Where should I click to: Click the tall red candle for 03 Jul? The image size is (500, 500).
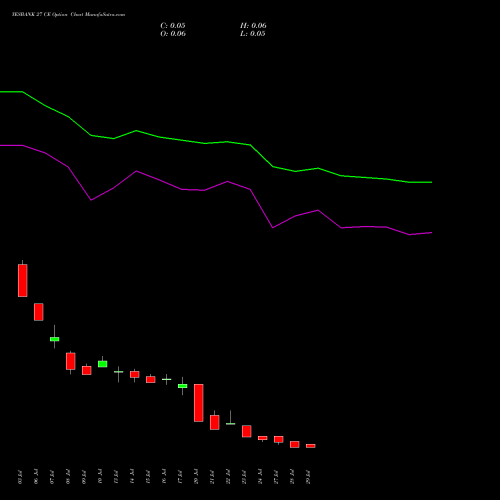tap(23, 280)
